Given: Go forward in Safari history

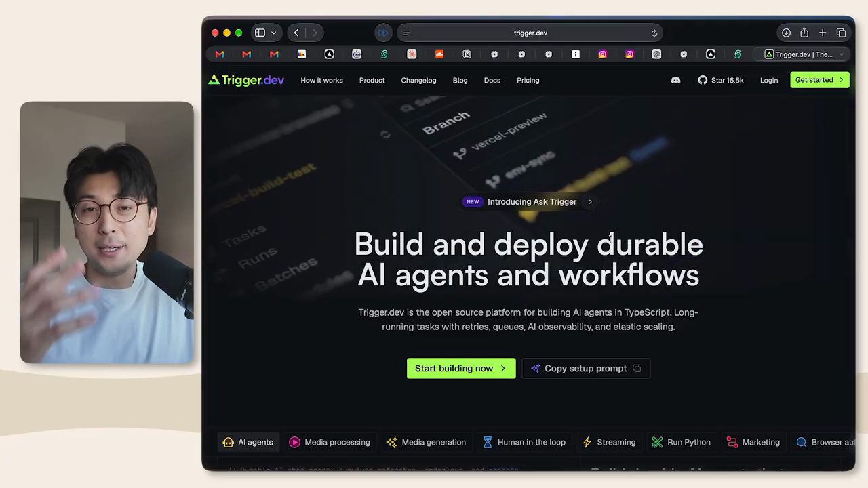Looking at the screenshot, I should click(x=315, y=33).
